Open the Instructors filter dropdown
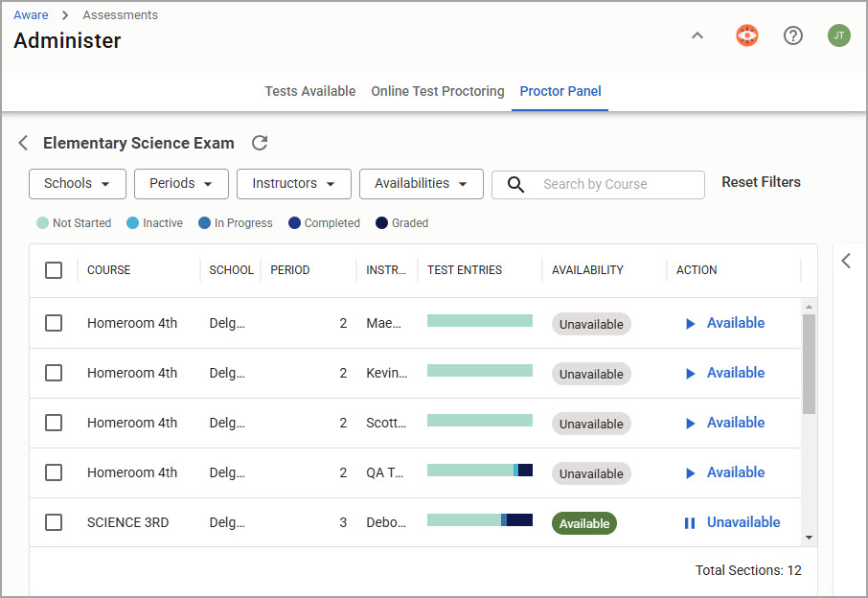The width and height of the screenshot is (868, 598). click(294, 184)
